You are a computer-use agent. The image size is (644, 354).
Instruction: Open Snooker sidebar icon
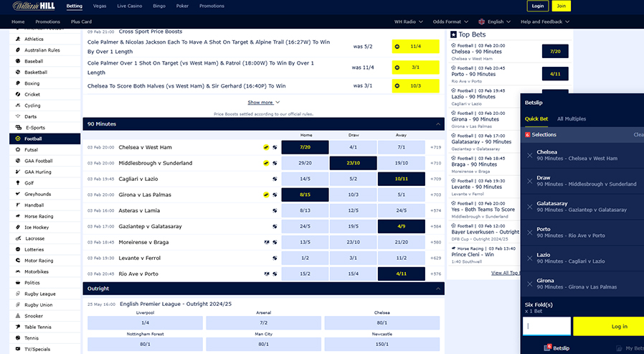(x=18, y=316)
